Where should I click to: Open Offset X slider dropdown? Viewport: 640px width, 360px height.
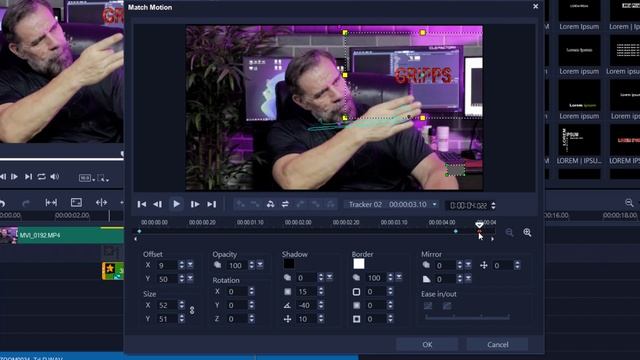190,265
